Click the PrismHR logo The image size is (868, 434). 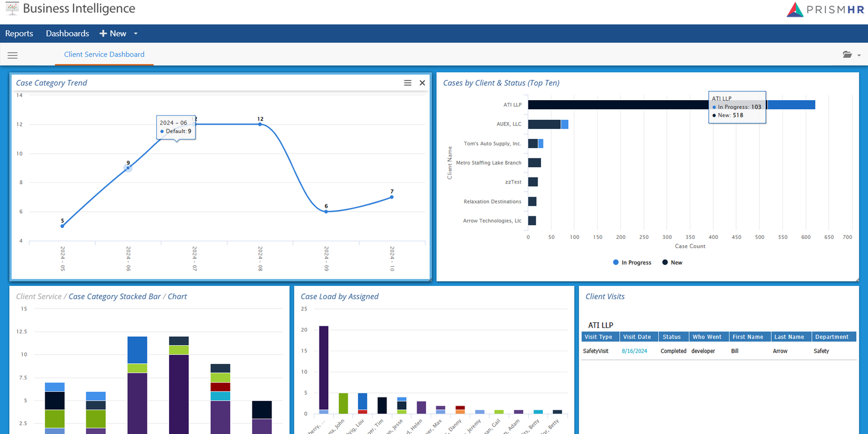(x=824, y=9)
